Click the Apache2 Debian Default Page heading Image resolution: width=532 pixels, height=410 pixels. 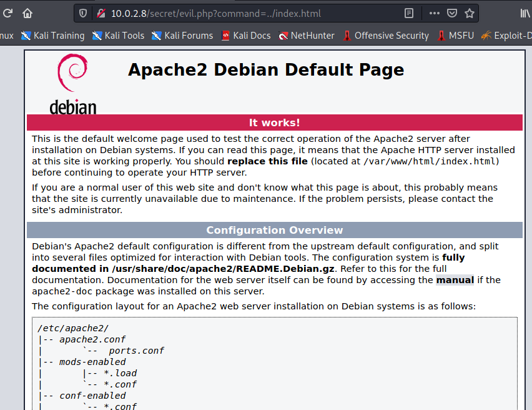click(266, 69)
